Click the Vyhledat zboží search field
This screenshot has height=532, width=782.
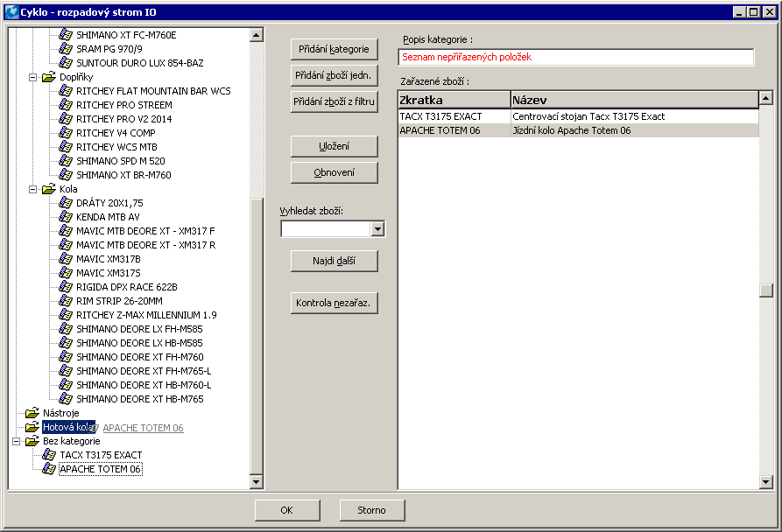[326, 229]
